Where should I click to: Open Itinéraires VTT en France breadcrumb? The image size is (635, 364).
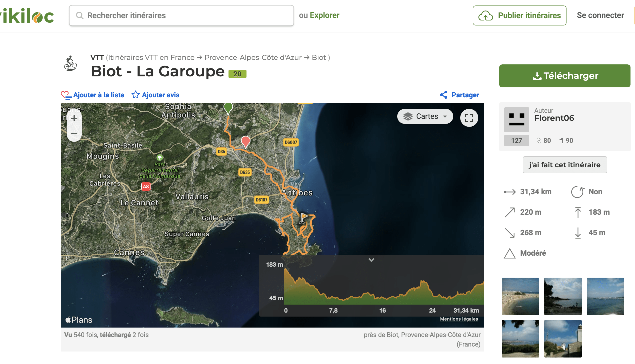click(x=151, y=57)
